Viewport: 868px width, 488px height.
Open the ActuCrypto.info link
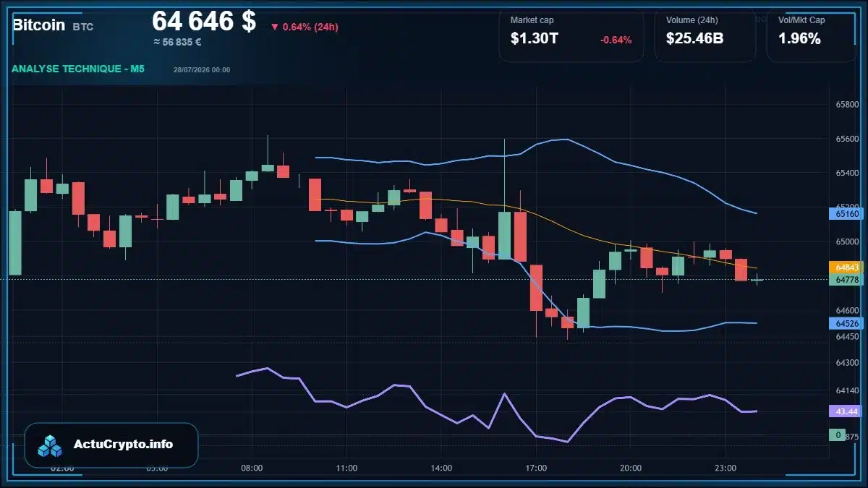tap(123, 445)
